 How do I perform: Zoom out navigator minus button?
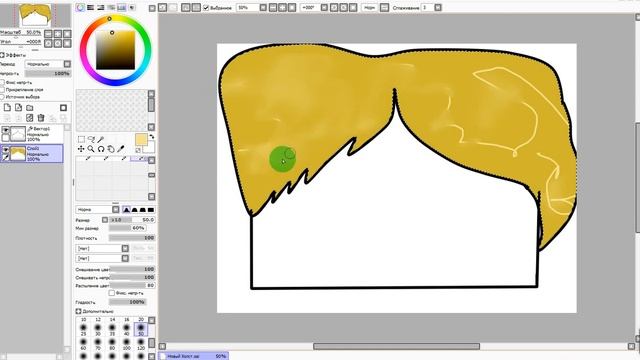(48, 34)
